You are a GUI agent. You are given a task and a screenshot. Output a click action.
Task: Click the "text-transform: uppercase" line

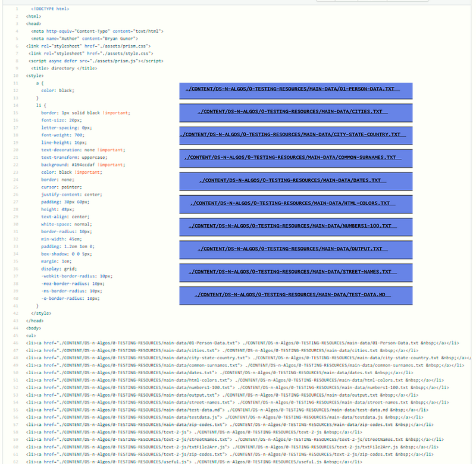pos(74,158)
